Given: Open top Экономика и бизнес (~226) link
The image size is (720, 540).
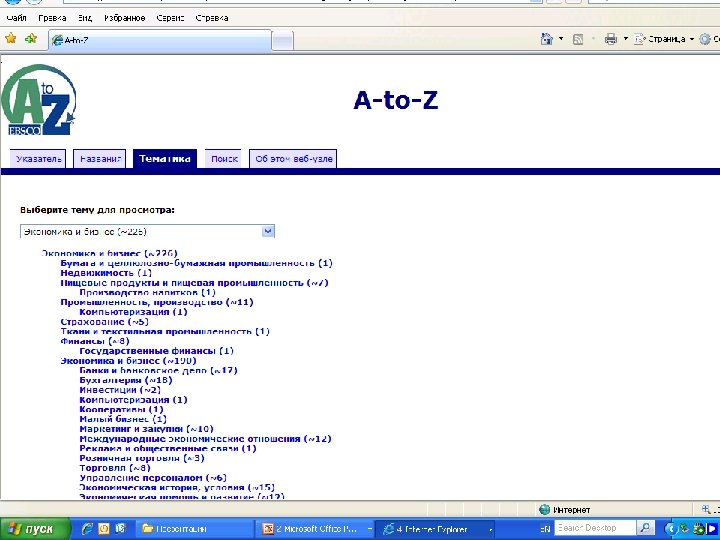Looking at the screenshot, I should coord(109,253).
